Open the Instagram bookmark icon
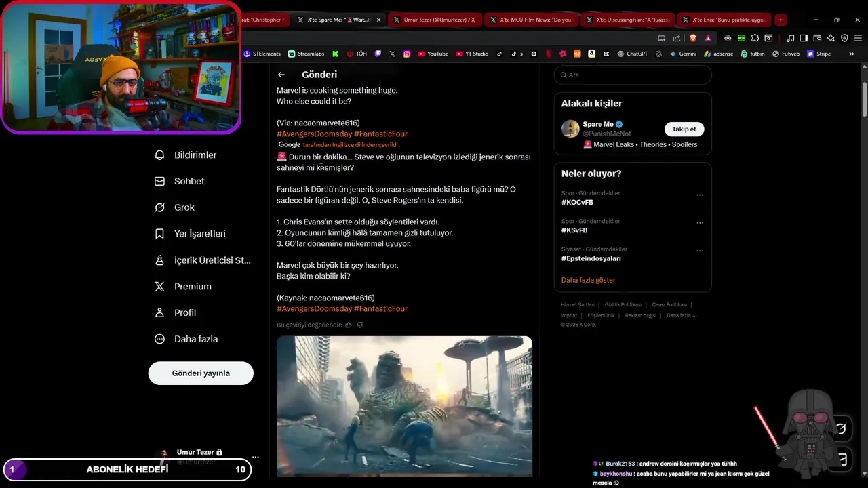 pyautogui.click(x=407, y=54)
